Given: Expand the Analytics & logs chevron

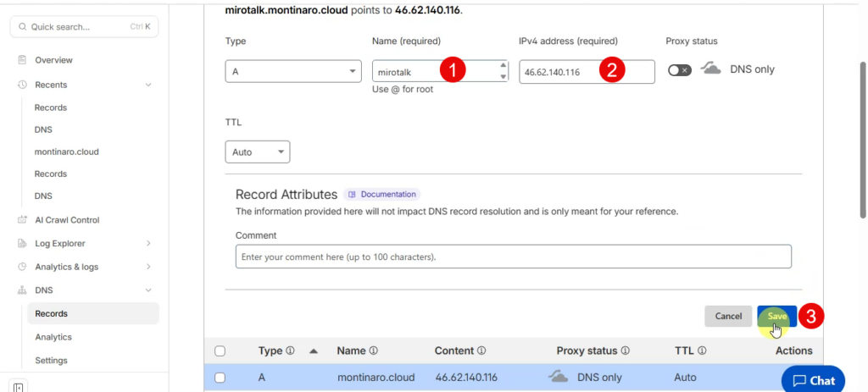Looking at the screenshot, I should [x=148, y=267].
